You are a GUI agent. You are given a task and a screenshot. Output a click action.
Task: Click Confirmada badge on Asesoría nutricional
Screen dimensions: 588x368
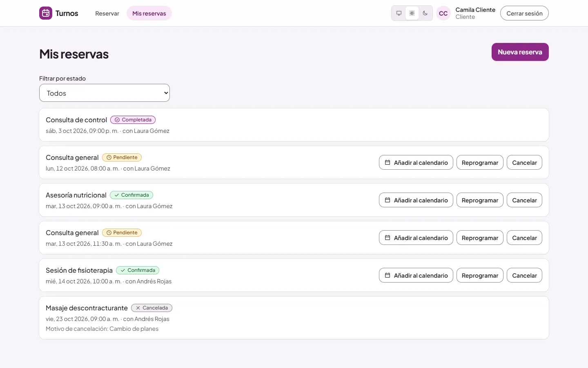pos(131,195)
